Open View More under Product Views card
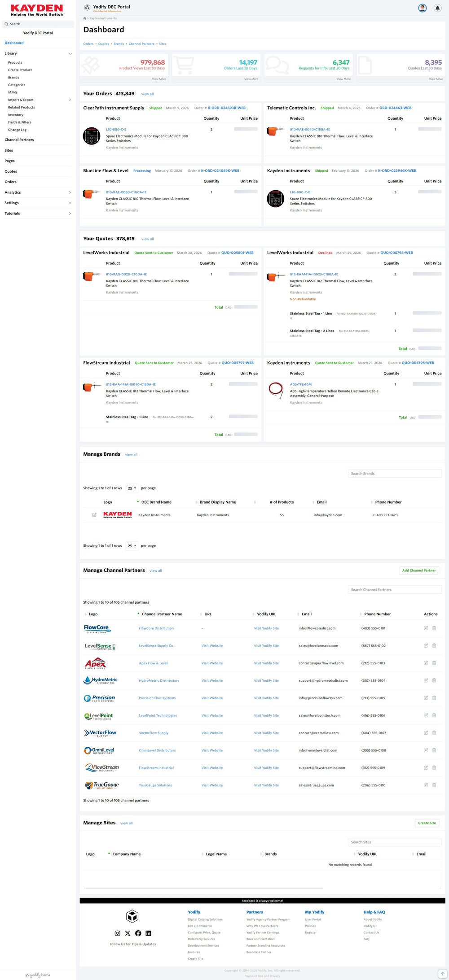Viewport: 449px width, 980px height. pos(159,79)
